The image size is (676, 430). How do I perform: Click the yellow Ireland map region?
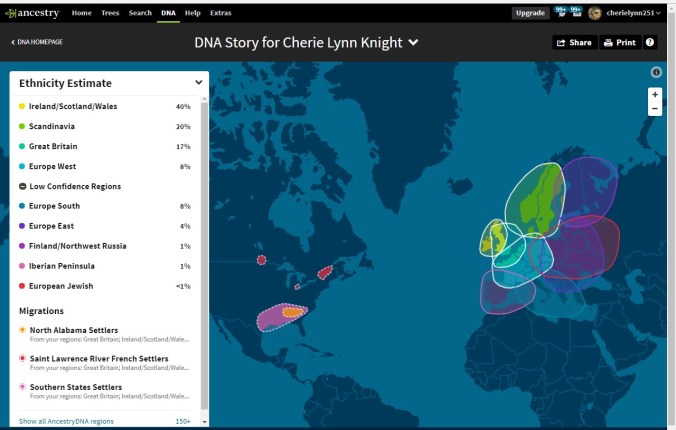[487, 246]
